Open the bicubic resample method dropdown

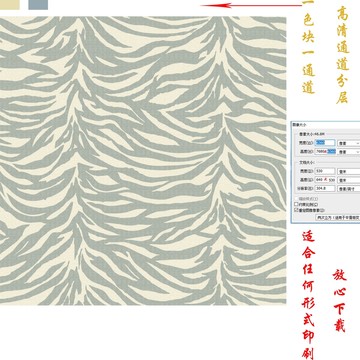[x=338, y=217]
